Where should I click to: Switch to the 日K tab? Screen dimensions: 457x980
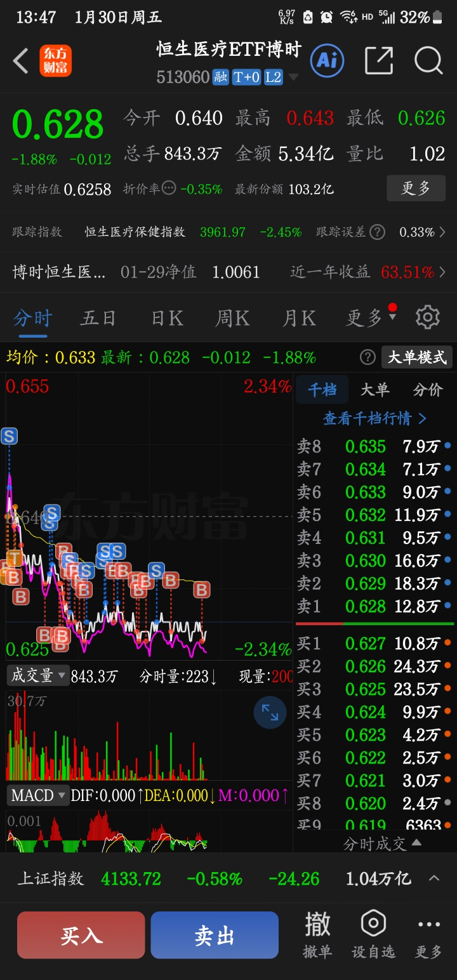(x=168, y=318)
